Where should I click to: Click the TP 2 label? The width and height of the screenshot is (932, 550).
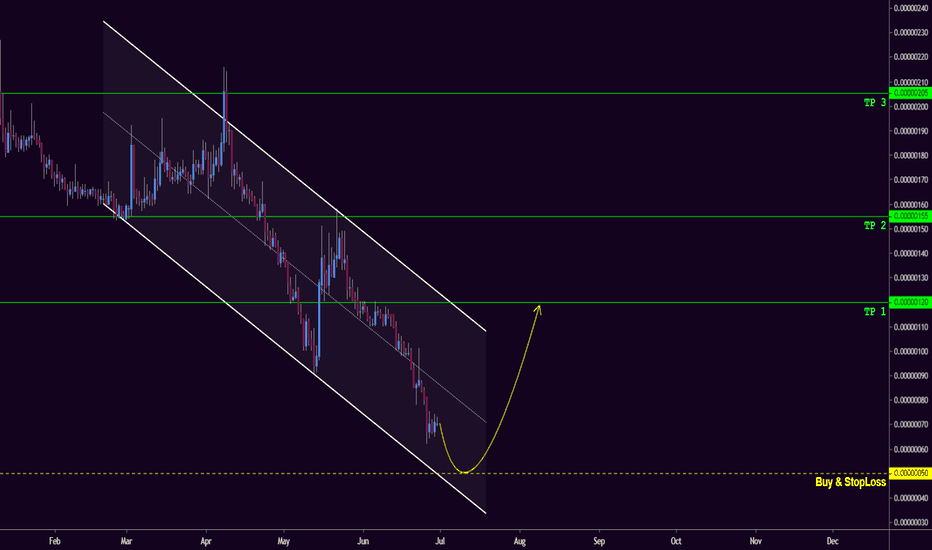[x=874, y=225]
